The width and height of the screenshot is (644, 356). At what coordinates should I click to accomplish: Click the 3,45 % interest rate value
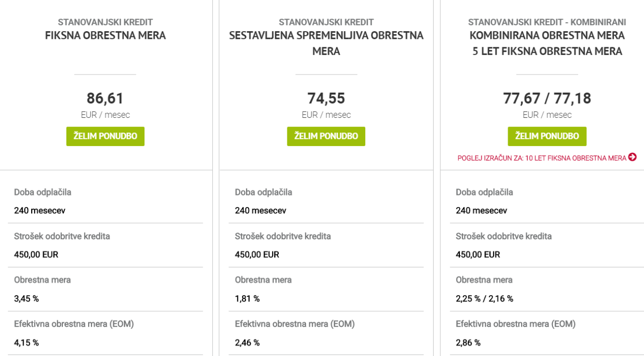click(x=27, y=299)
